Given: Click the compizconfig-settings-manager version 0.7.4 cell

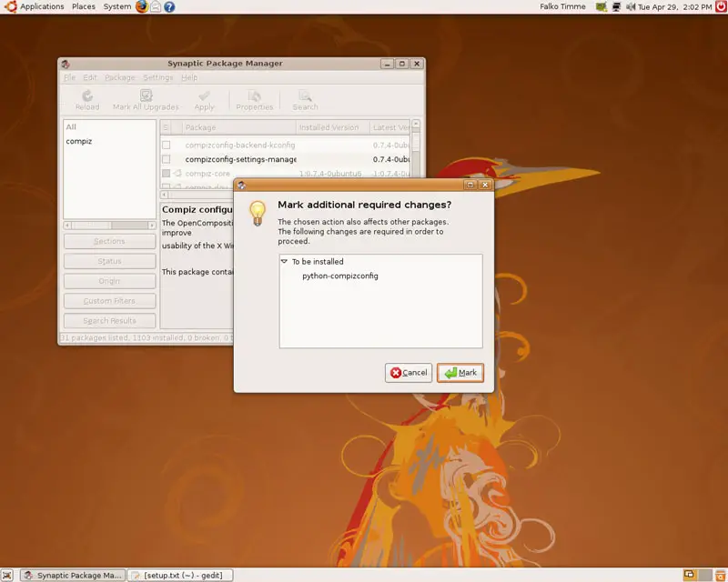Looking at the screenshot, I should point(391,159).
